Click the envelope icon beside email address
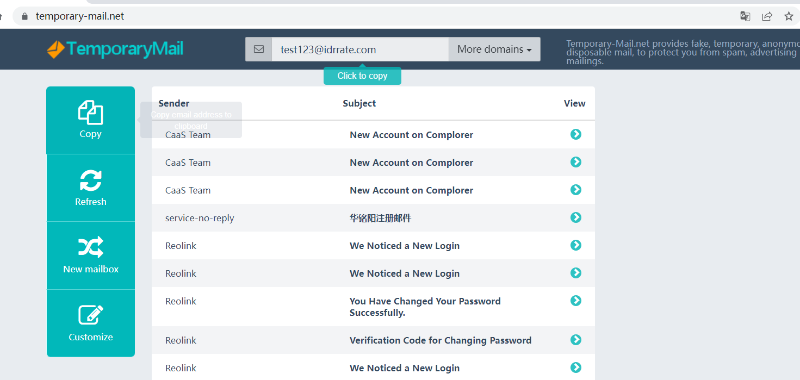Viewport: 800px width, 380px height. tap(259, 49)
